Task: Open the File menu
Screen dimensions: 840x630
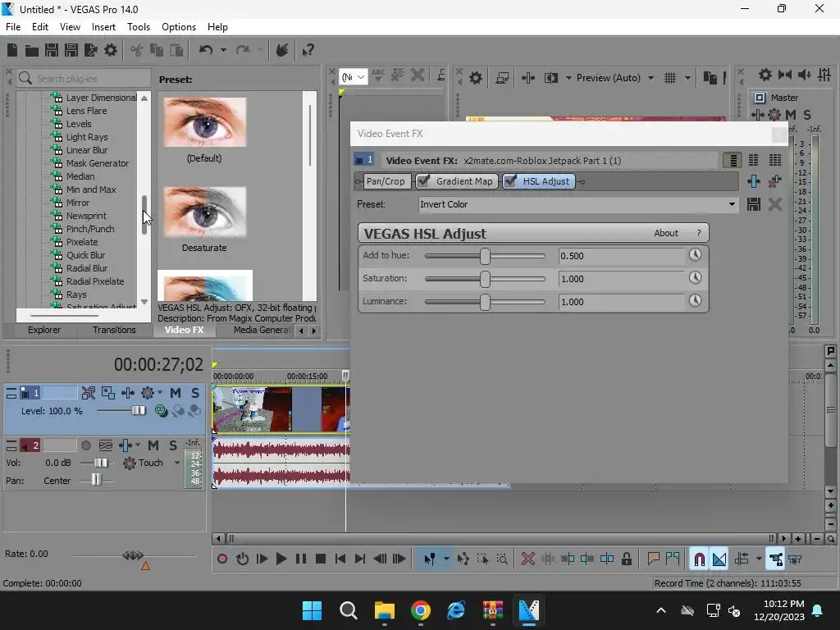Action: point(13,27)
